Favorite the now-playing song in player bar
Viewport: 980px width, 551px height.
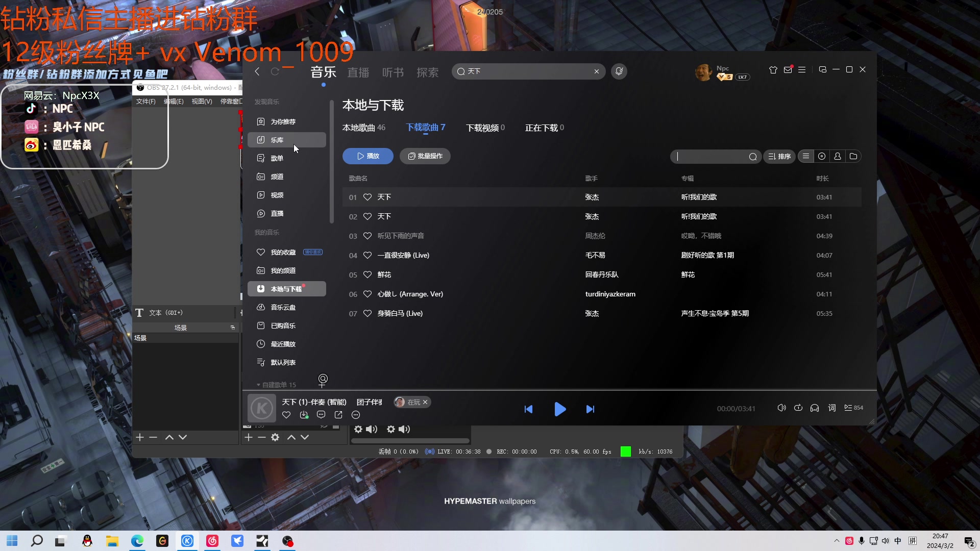pyautogui.click(x=286, y=415)
